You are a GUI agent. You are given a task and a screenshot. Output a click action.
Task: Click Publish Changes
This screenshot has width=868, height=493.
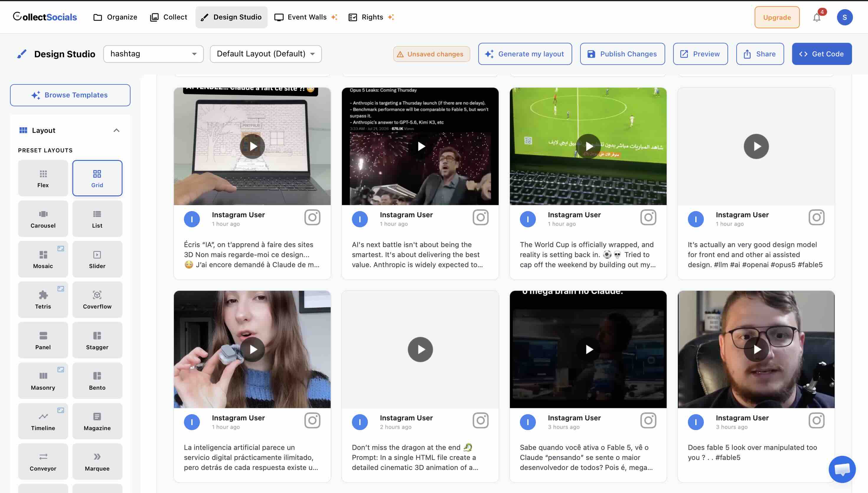[x=622, y=54]
